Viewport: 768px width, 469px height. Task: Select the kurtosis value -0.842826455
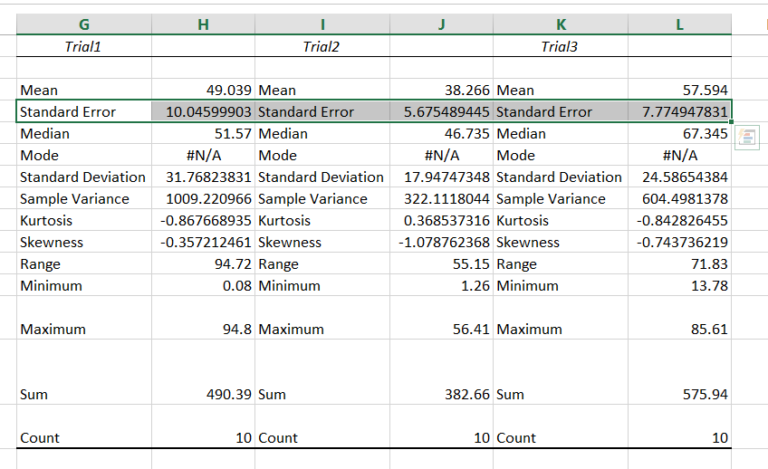point(680,220)
